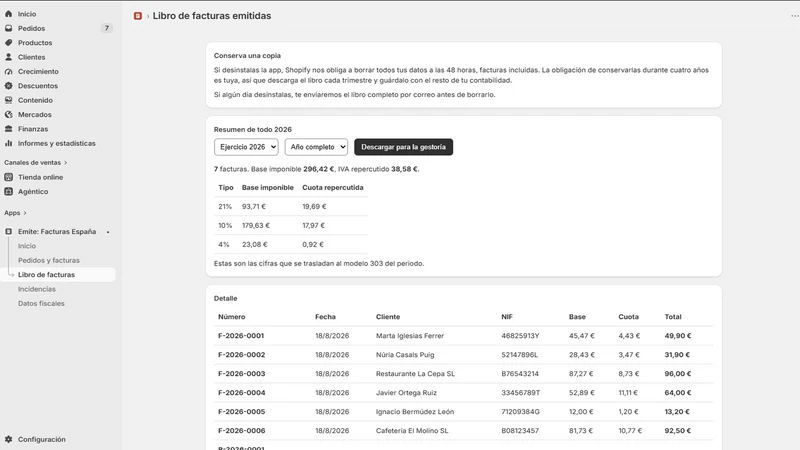This screenshot has width=800, height=450.
Task: Click the 4% cuota 0,92 € cell
Action: point(313,244)
